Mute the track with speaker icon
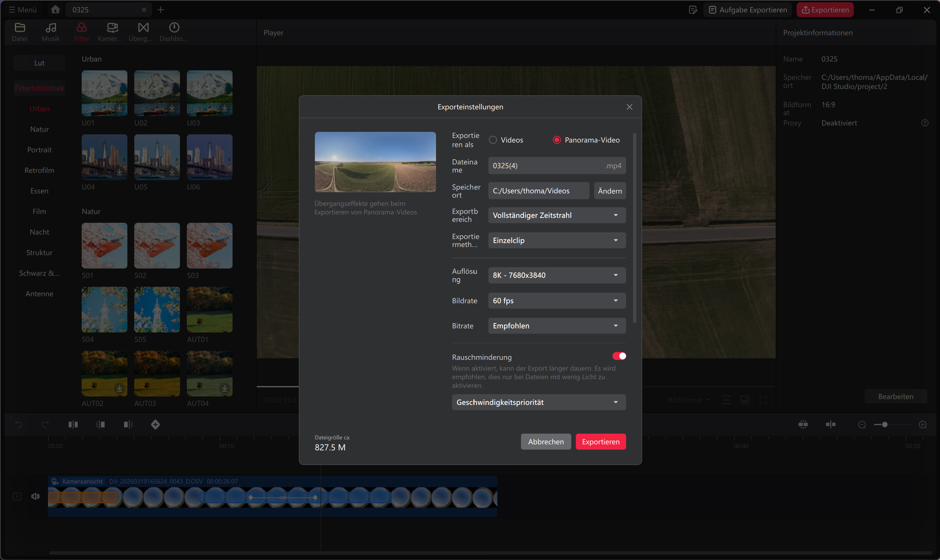Viewport: 940px width, 560px height. (36, 496)
